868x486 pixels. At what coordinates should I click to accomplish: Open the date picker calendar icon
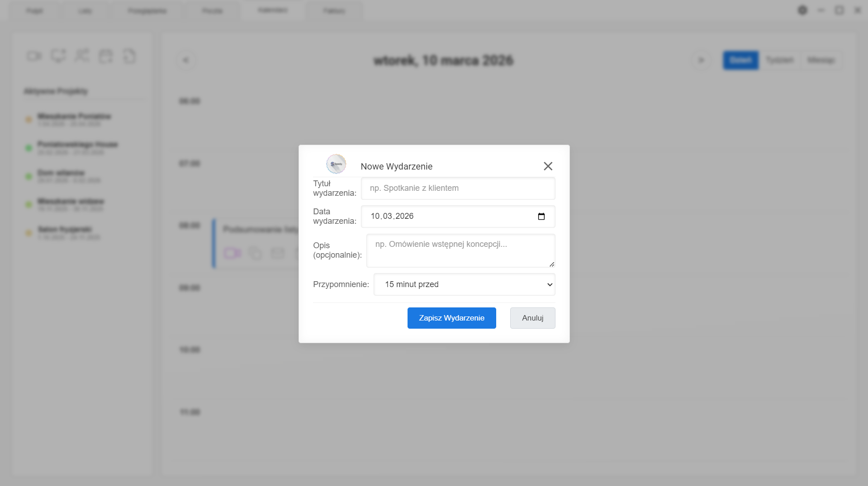(541, 217)
